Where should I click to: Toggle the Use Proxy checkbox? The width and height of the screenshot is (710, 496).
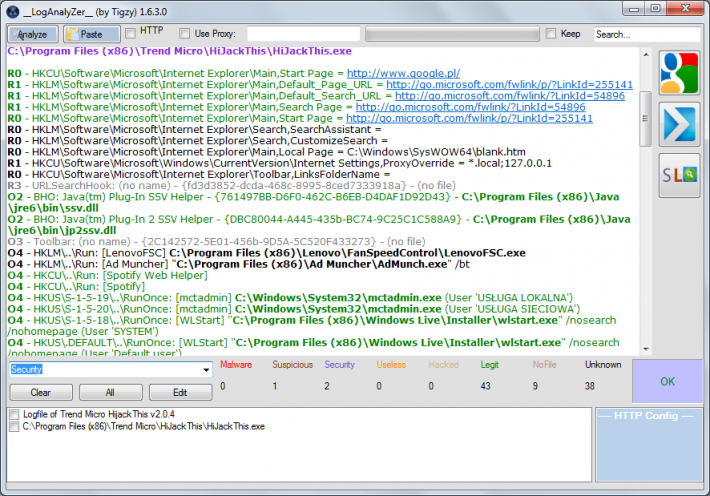click(184, 34)
